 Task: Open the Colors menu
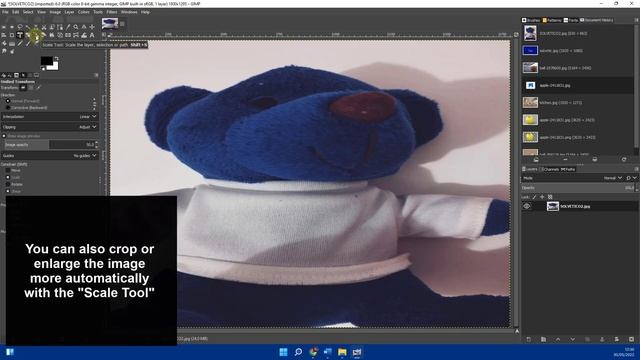(x=83, y=12)
